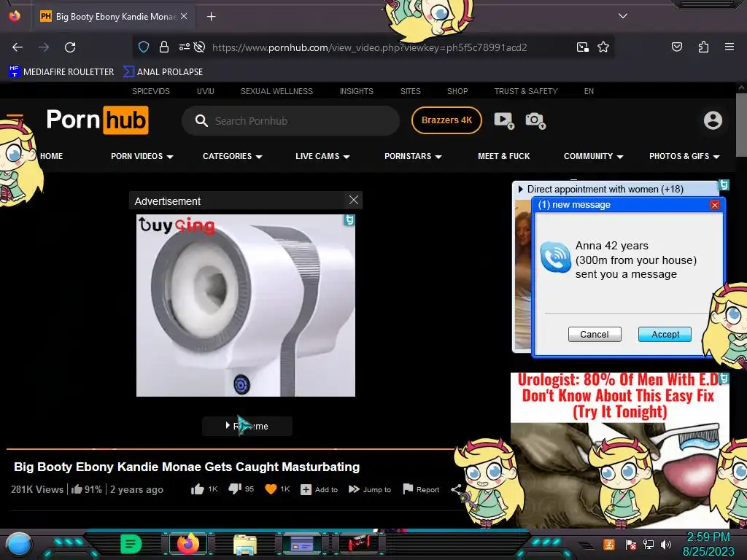
Task: Open the Start orb menu
Action: point(18,545)
